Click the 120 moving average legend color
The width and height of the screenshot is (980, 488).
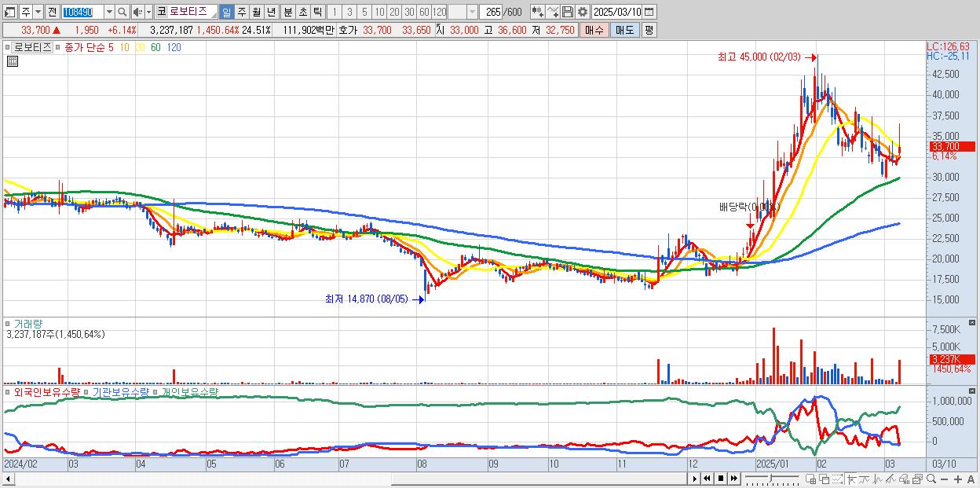point(174,47)
